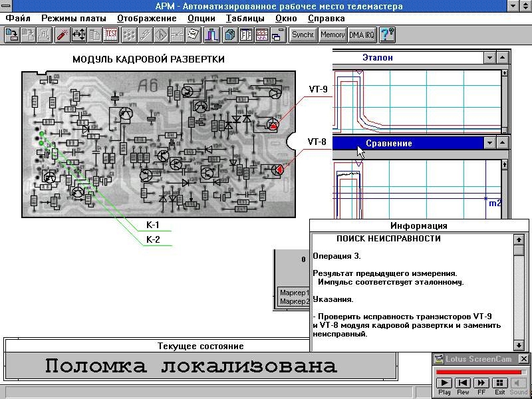The height and width of the screenshot is (399, 532).
Task: Click the triangle marker atop Сравнение graph
Action: [x=358, y=164]
